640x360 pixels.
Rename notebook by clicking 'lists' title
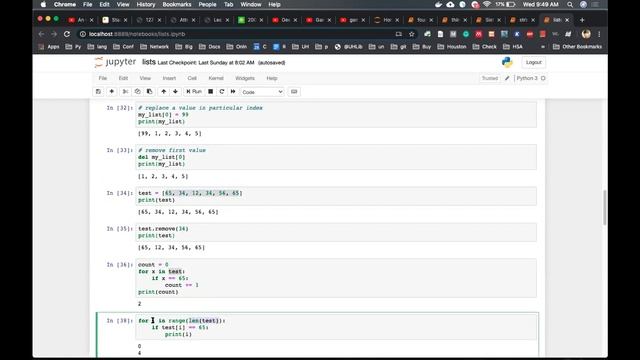(149, 62)
